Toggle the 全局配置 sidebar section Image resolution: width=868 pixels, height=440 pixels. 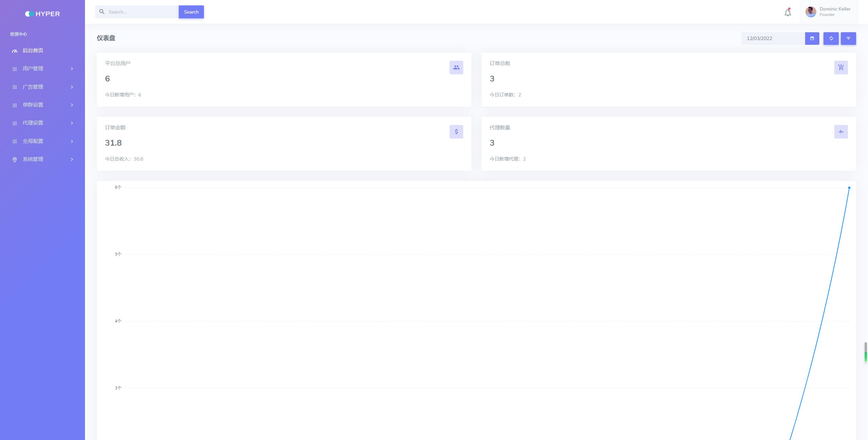(42, 141)
